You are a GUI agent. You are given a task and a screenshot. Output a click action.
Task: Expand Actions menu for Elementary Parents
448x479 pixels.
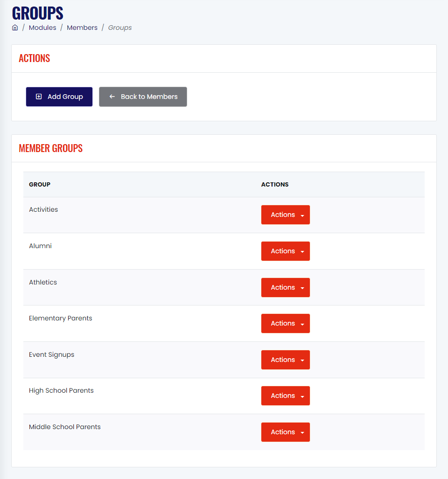[x=286, y=324]
